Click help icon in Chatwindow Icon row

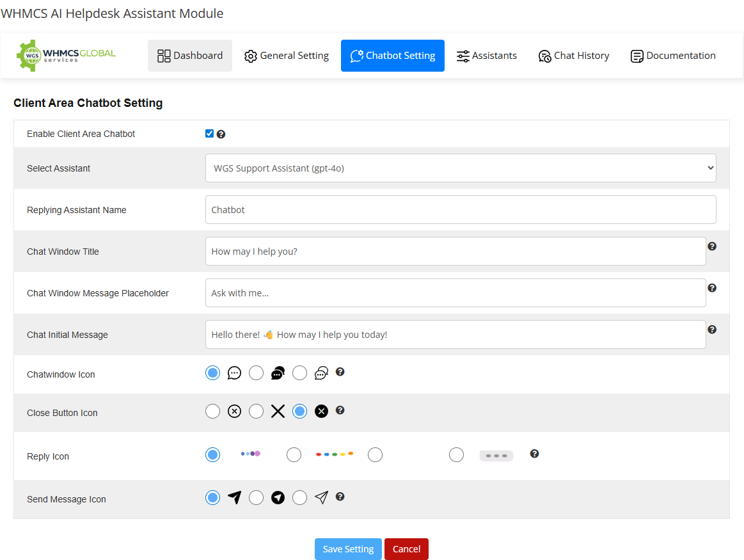340,372
